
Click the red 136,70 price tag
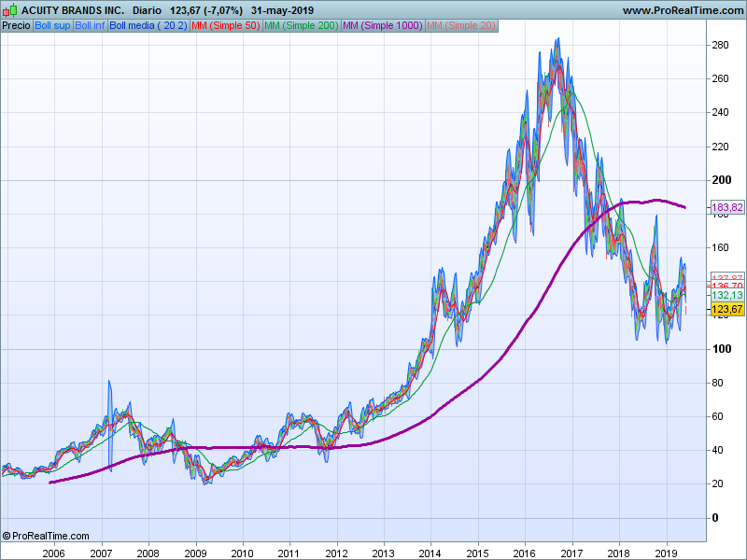point(727,286)
